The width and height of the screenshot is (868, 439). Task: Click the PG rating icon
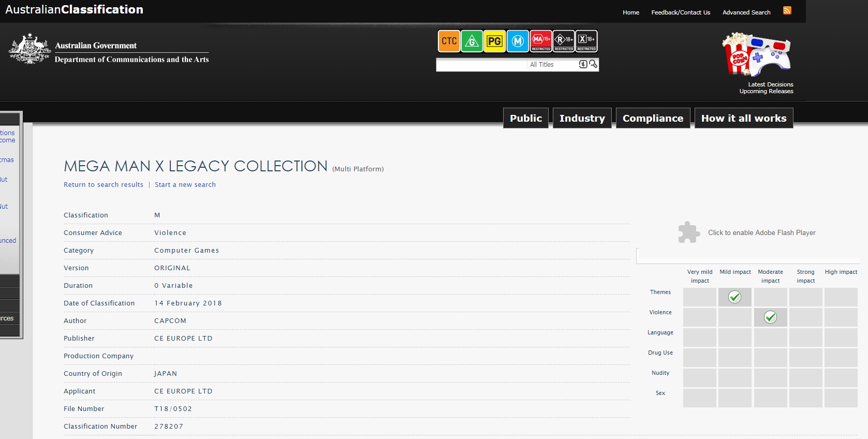pos(494,41)
